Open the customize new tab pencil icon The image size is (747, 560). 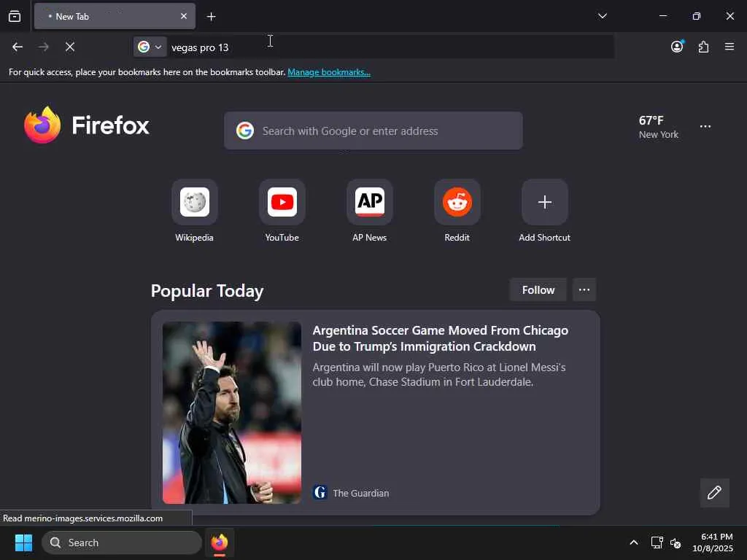[714, 493]
